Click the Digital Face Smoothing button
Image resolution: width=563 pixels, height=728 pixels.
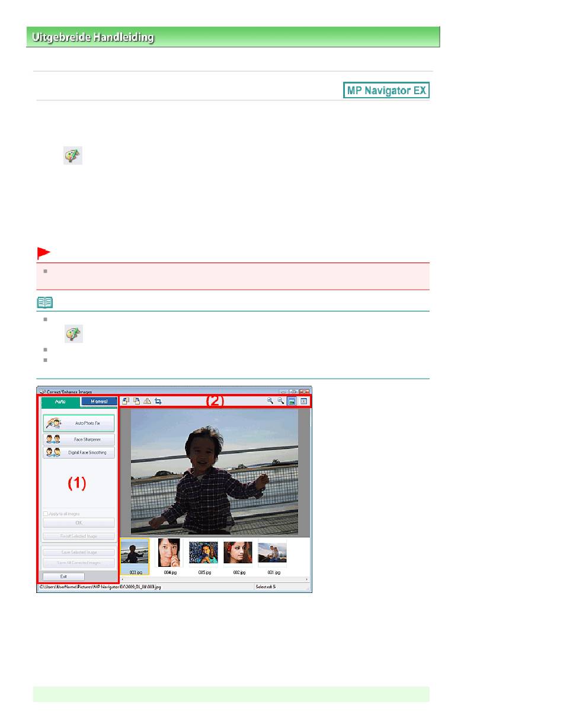tap(79, 453)
